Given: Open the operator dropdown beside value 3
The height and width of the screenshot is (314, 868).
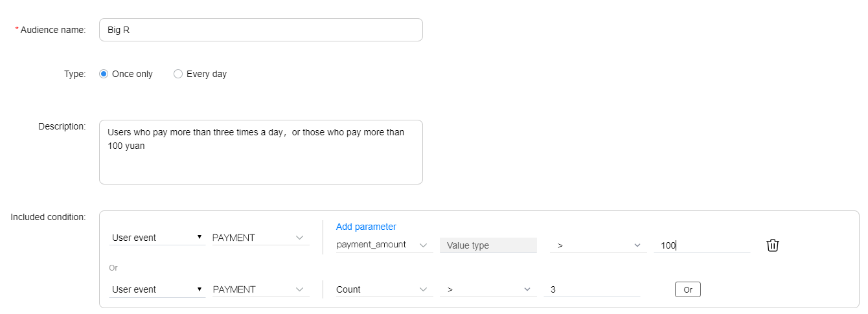Looking at the screenshot, I should 488,289.
